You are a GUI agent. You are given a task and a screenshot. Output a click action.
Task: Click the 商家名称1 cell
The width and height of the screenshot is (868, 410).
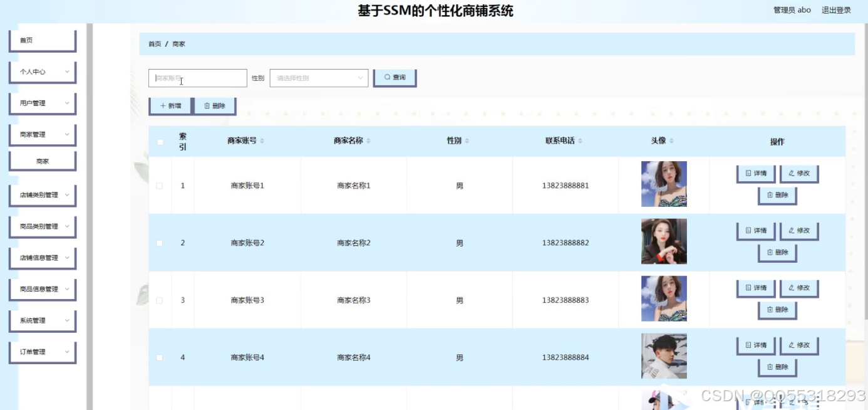354,186
